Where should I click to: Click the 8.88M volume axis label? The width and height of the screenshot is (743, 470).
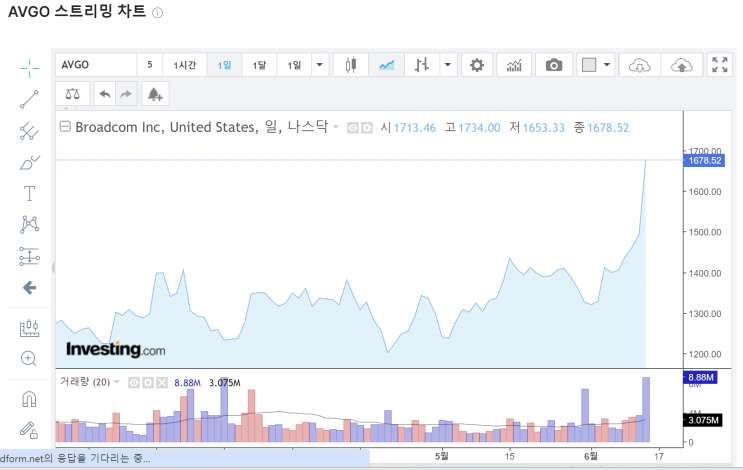click(700, 378)
